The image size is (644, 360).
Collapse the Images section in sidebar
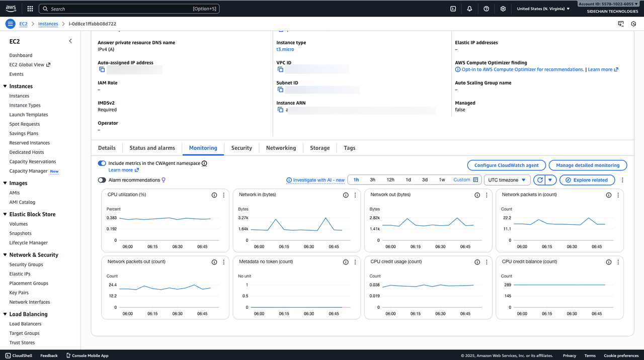click(5, 183)
